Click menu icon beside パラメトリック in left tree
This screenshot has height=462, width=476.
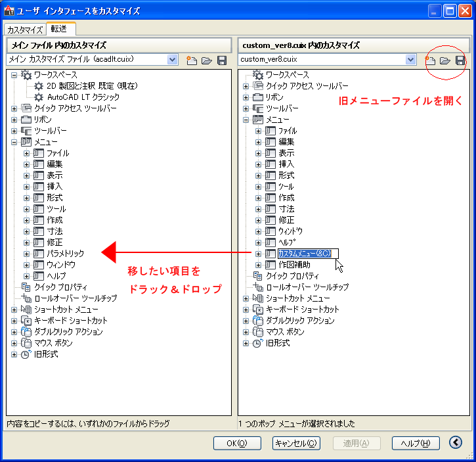click(39, 254)
